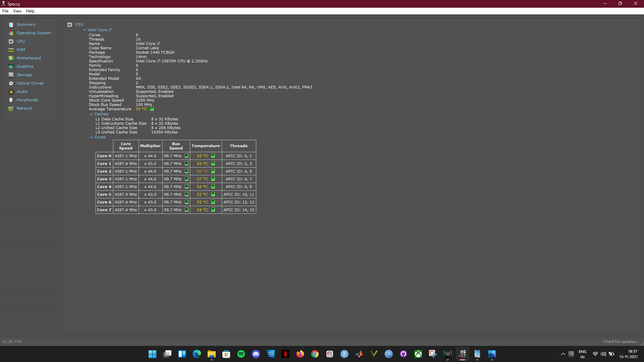Open Netflix from the taskbar
The height and width of the screenshot is (362, 644).
285,354
